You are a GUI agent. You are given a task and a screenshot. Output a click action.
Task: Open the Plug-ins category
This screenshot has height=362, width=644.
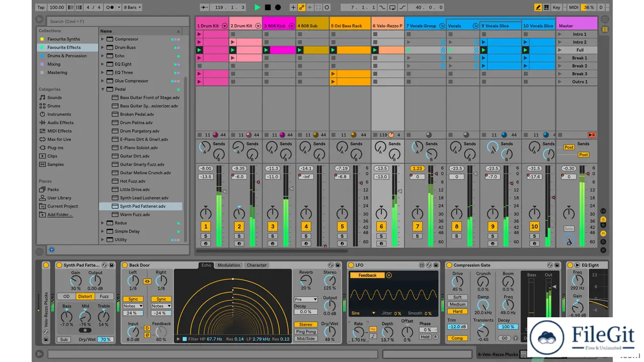coord(55,148)
